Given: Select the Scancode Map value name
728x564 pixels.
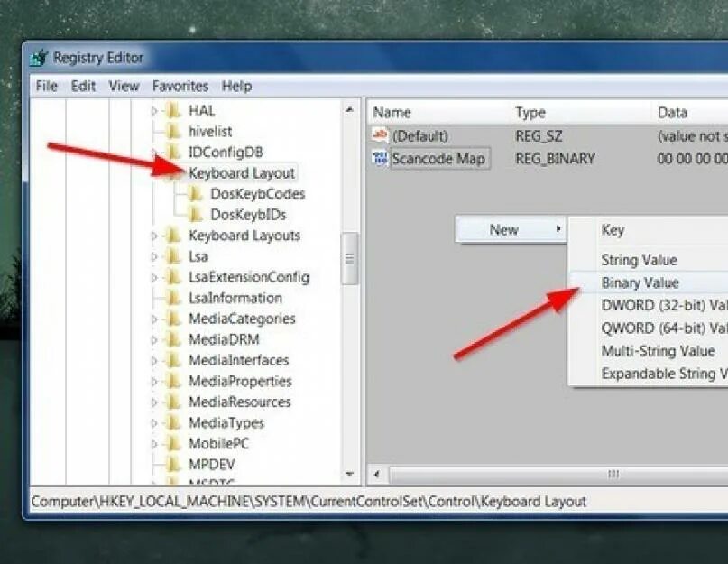Looking at the screenshot, I should [x=438, y=159].
